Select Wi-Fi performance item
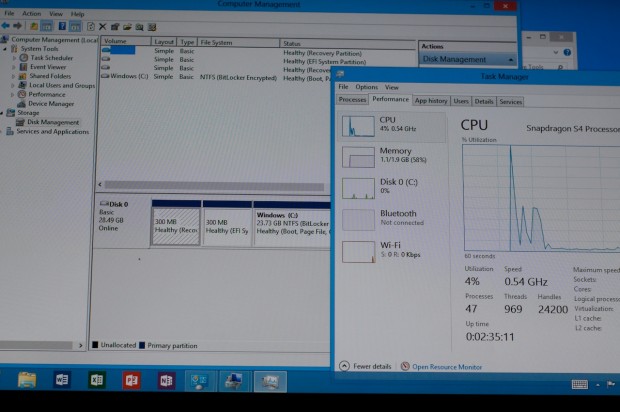 (392, 251)
